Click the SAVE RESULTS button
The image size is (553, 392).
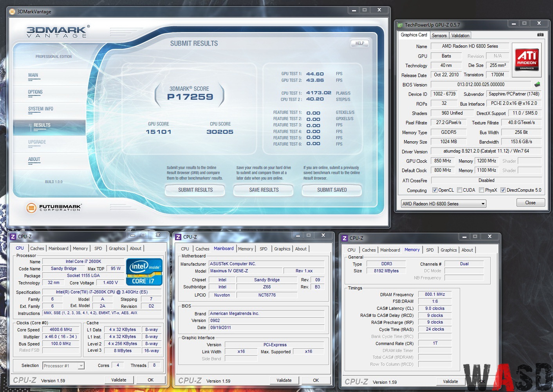click(264, 190)
